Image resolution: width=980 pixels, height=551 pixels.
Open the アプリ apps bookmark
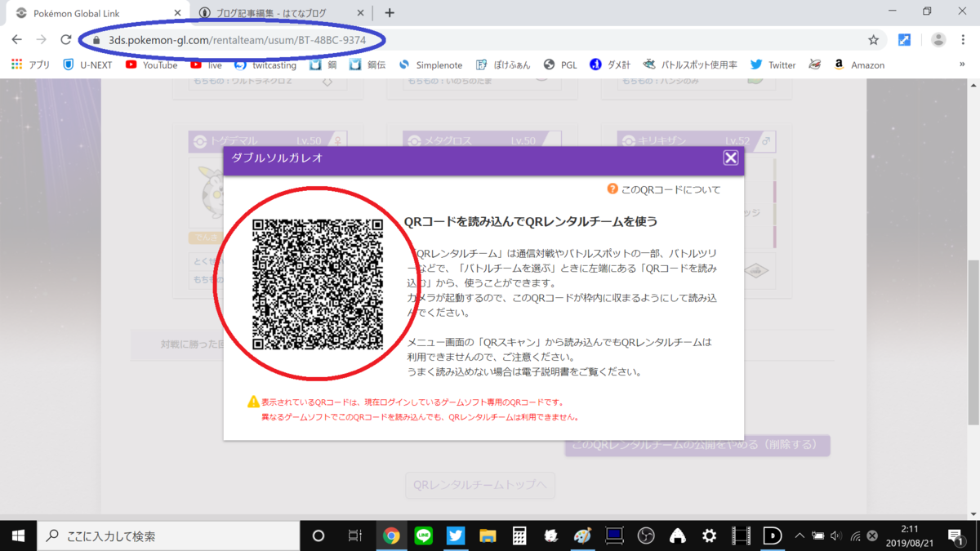(31, 64)
